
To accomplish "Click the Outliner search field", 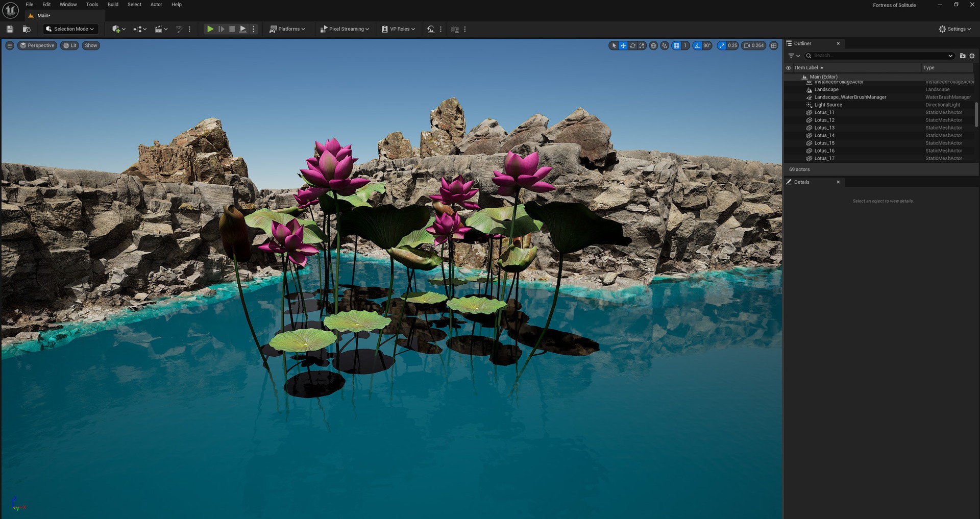I will point(879,56).
